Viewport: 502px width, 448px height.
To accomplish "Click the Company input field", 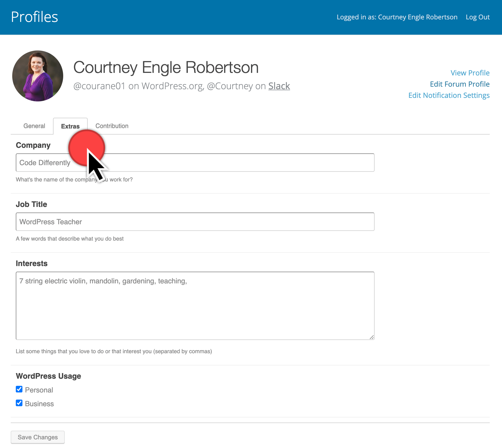I will pyautogui.click(x=229, y=163).
